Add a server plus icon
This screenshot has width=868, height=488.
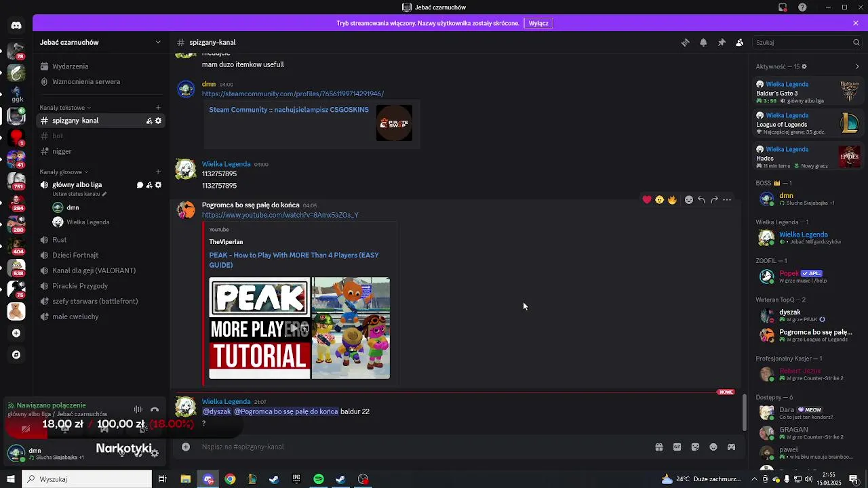16,333
